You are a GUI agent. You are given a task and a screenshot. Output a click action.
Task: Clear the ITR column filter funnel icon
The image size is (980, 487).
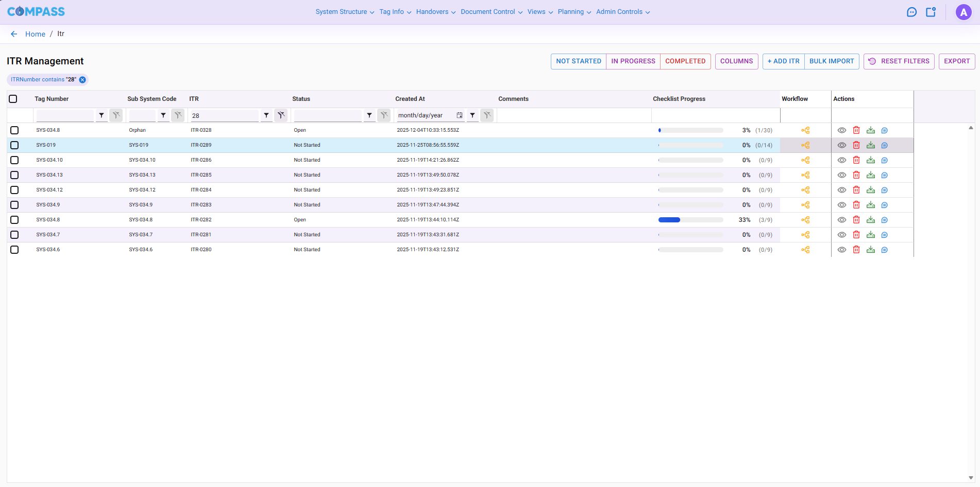pos(281,115)
